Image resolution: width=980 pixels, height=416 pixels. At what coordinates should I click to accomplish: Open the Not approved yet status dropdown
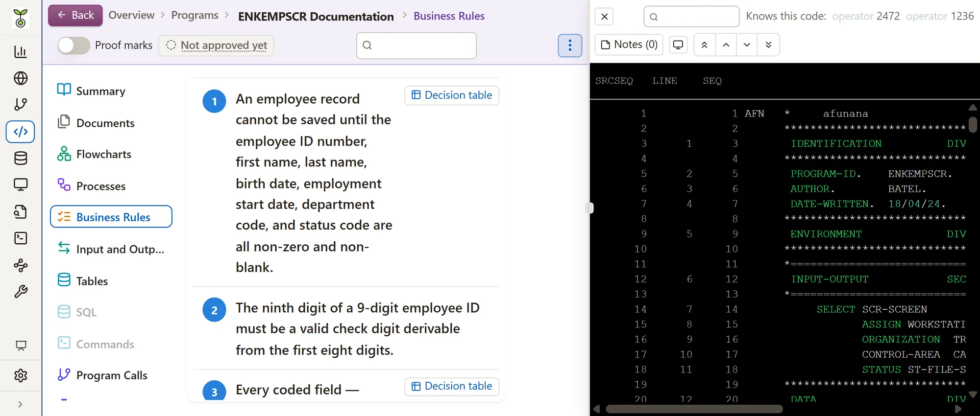click(216, 46)
